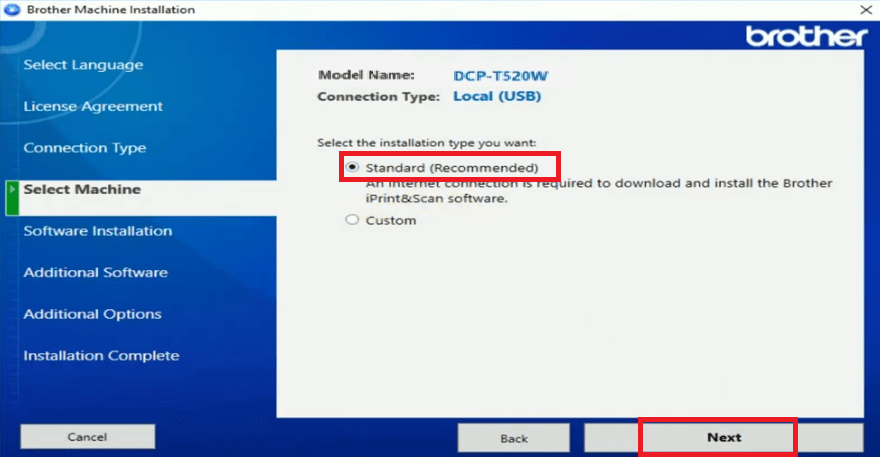Image resolution: width=880 pixels, height=457 pixels.
Task: Click the Software Installation step
Action: click(x=98, y=231)
